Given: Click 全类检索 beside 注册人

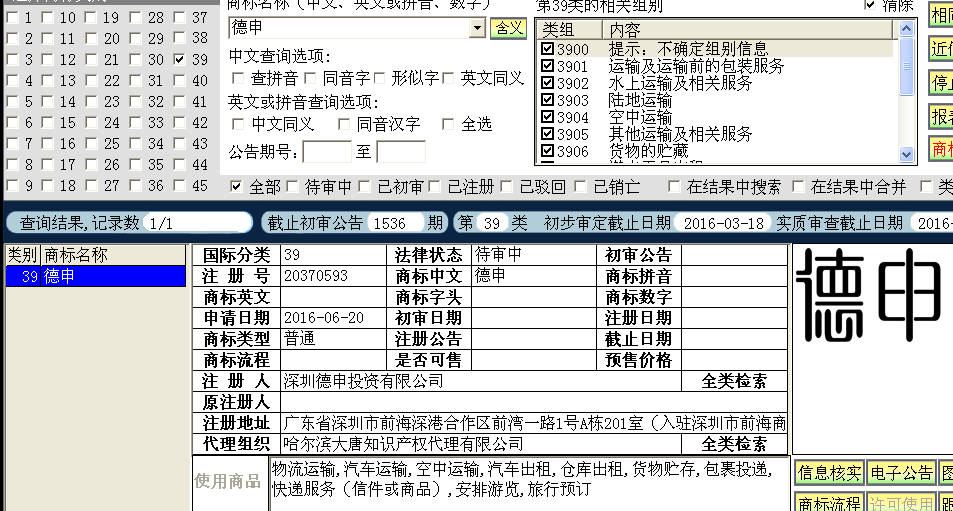Looking at the screenshot, I should pyautogui.click(x=734, y=381).
